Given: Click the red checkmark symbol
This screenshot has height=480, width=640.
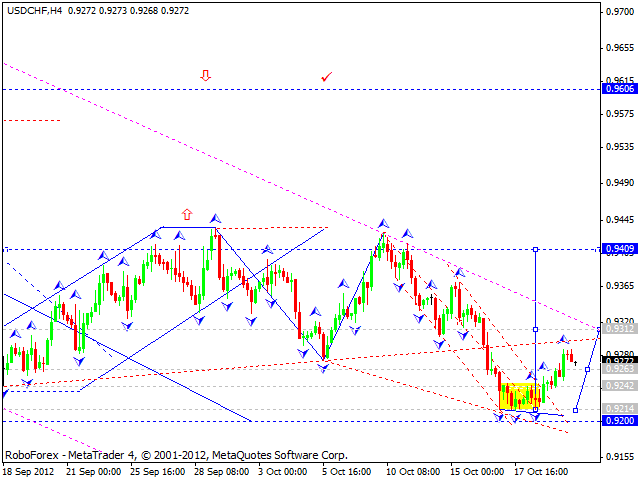Looking at the screenshot, I should pos(326,76).
